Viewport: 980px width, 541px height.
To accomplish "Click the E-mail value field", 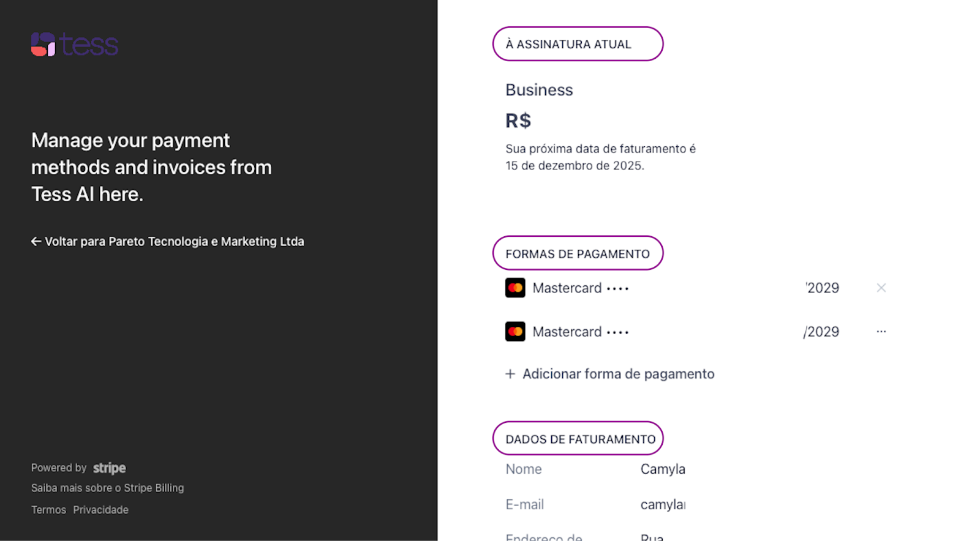I will click(663, 505).
